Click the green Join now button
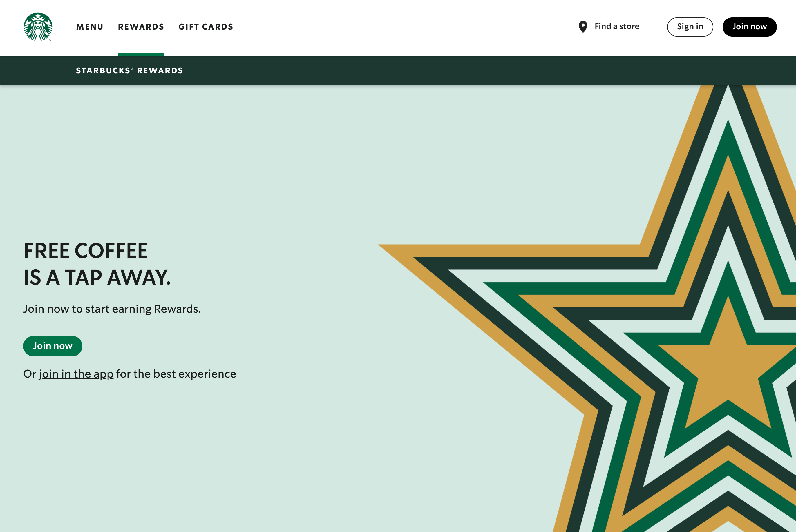796x532 pixels. pos(53,346)
